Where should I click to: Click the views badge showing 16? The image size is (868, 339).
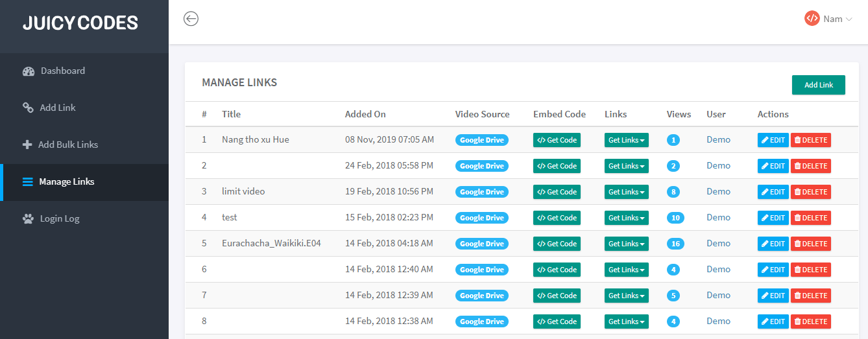pos(675,244)
